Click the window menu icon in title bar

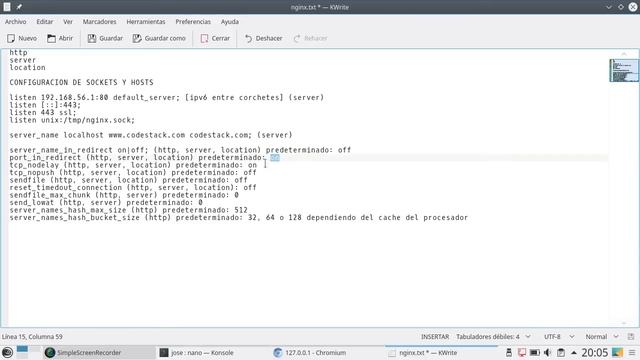(7, 7)
